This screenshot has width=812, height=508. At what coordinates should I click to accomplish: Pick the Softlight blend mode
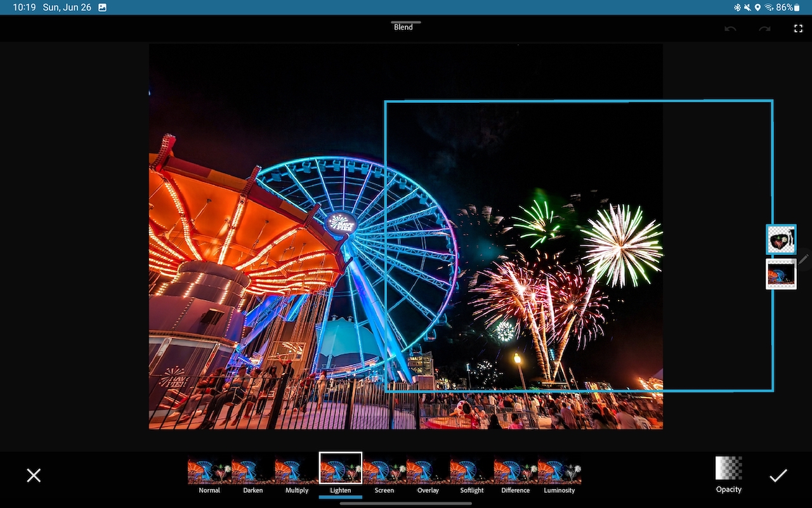472,472
